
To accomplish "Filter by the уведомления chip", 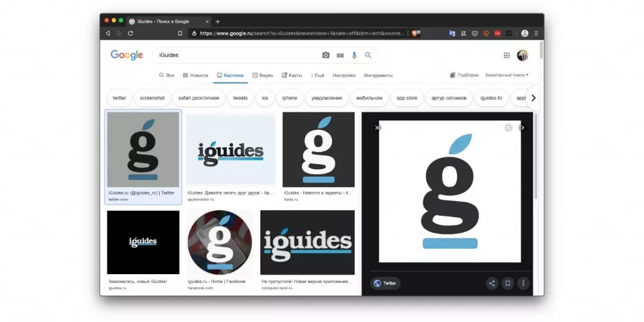I will tap(326, 98).
